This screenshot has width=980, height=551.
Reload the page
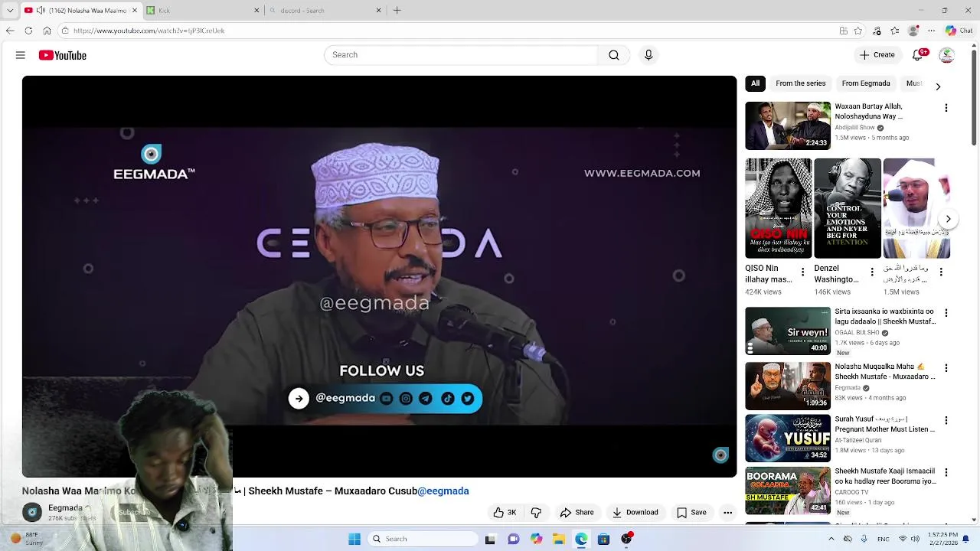[x=28, y=31]
